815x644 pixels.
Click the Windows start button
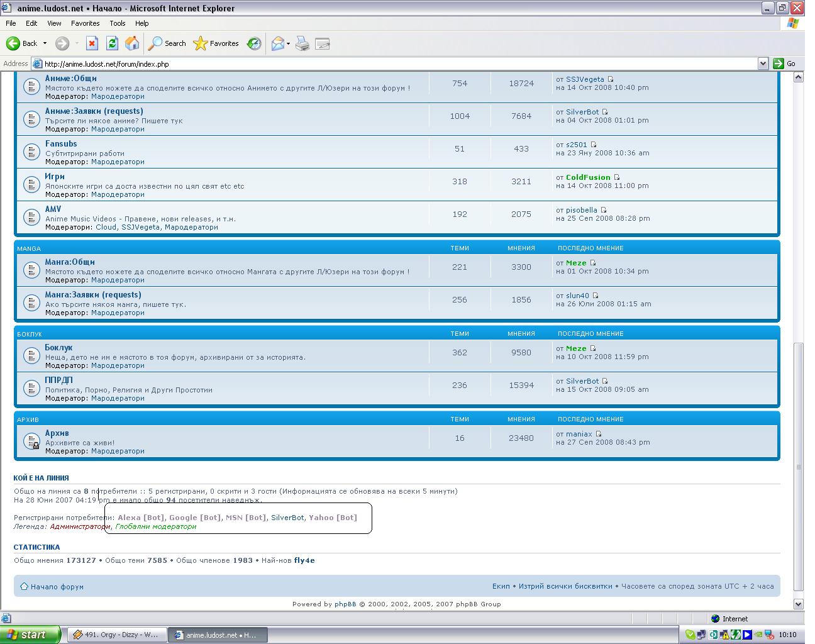point(30,635)
